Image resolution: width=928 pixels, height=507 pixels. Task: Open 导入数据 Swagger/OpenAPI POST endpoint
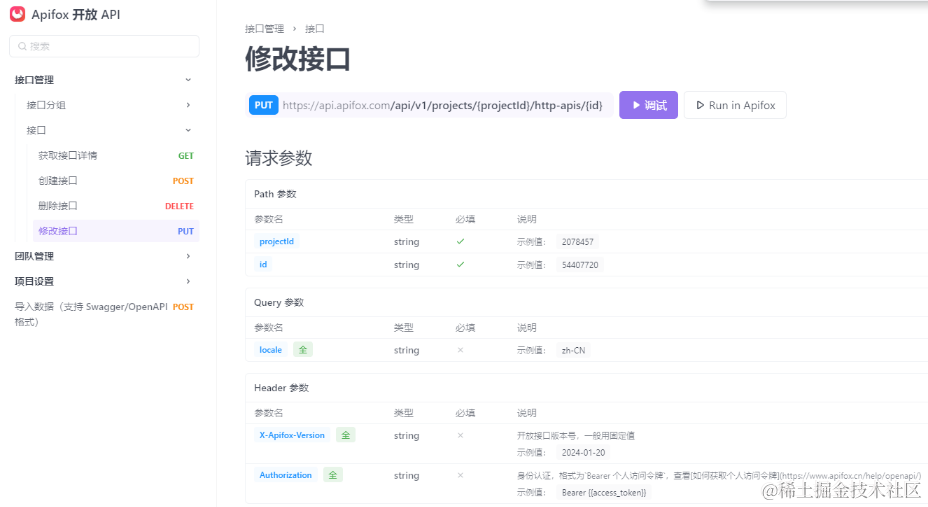click(x=104, y=314)
